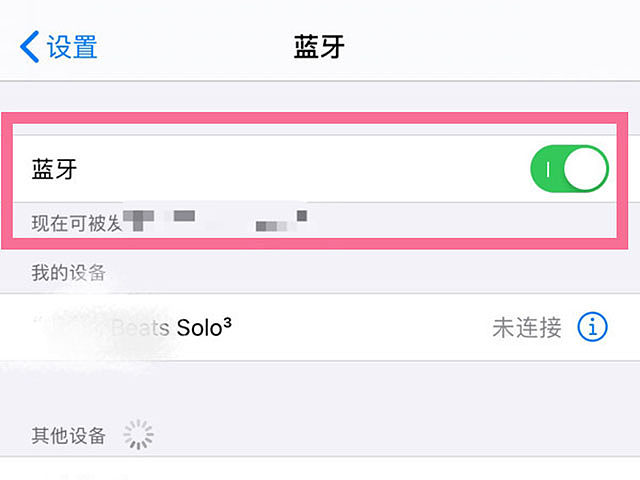Screen dimensions: 640x480
Task: Tap the 现在可被发现 discoverable text
Action: click(77, 223)
